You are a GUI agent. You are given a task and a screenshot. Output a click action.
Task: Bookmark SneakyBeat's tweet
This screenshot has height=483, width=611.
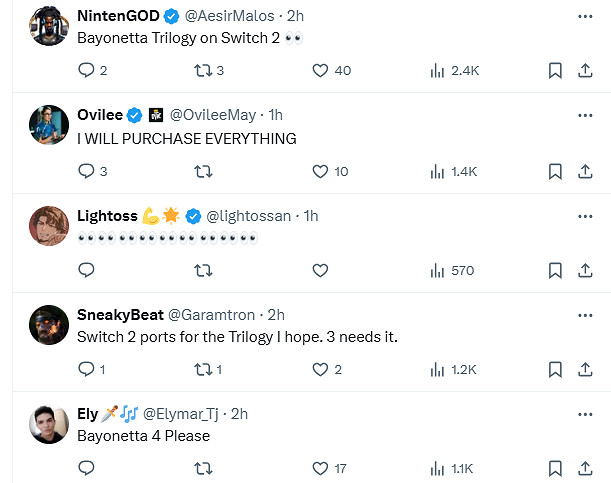[x=555, y=369]
